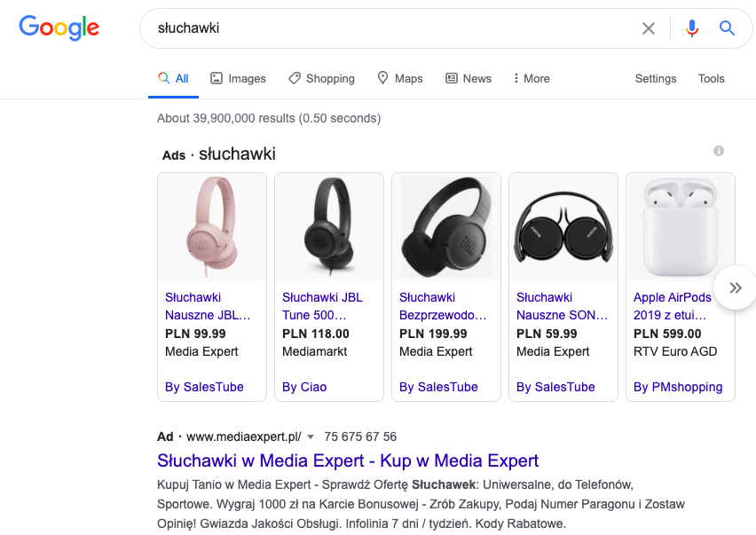Click the PLN 118.00 price
Image resolution: width=756 pixels, height=535 pixels.
[x=316, y=334]
